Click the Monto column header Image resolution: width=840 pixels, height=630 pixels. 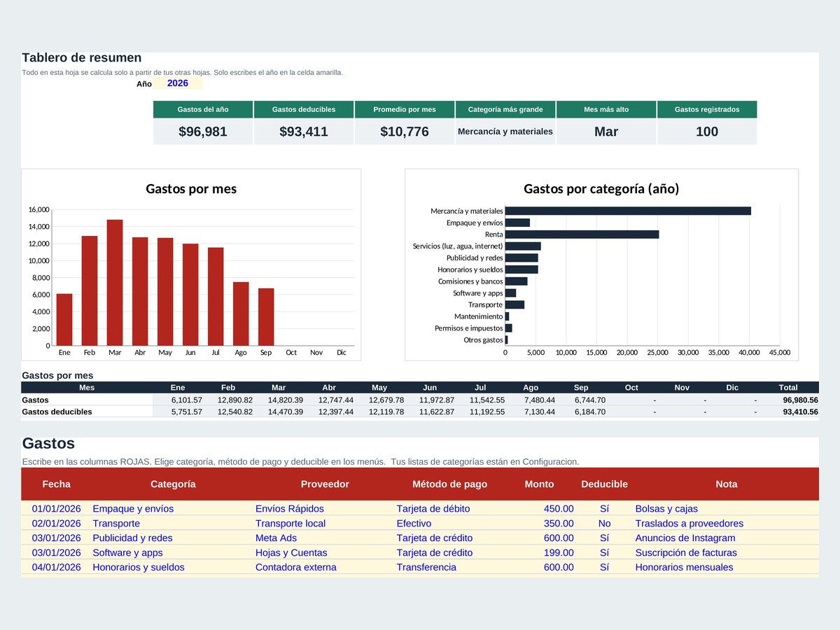click(540, 484)
